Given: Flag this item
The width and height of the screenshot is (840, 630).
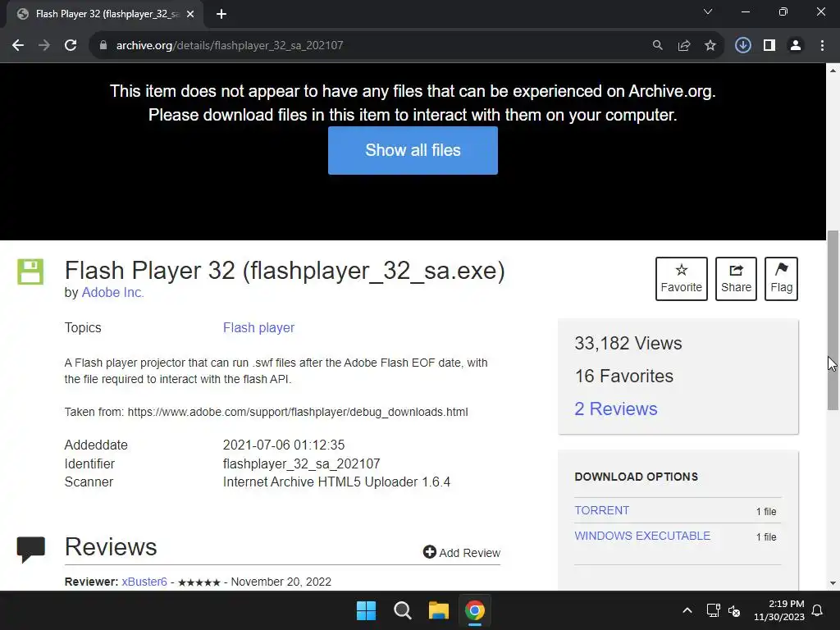Looking at the screenshot, I should click(x=781, y=279).
